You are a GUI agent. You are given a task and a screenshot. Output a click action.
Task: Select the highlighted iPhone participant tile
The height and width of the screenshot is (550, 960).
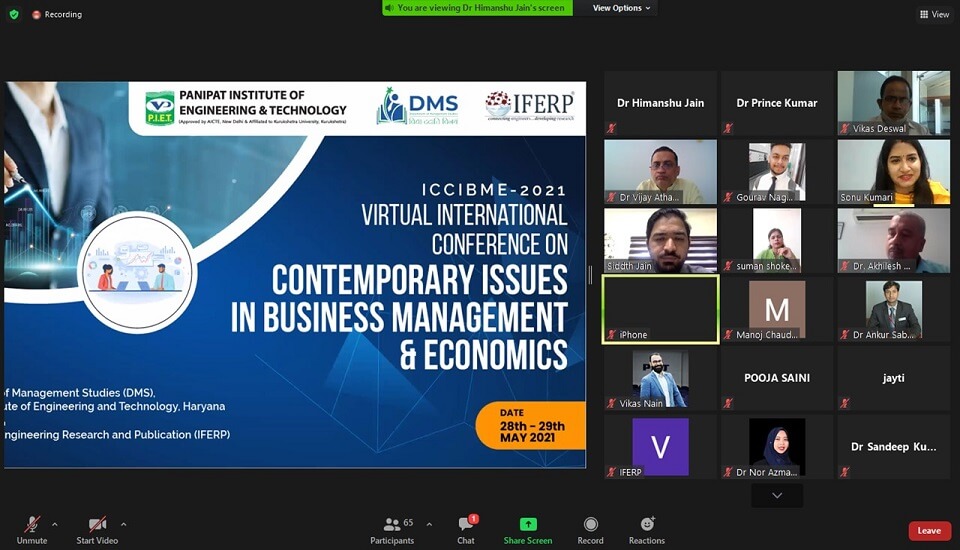point(660,310)
